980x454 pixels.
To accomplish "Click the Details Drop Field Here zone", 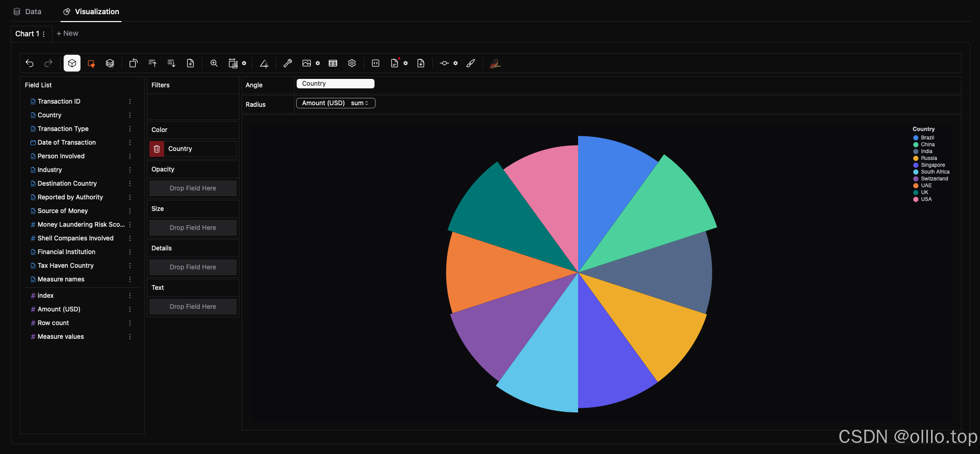I will (193, 267).
